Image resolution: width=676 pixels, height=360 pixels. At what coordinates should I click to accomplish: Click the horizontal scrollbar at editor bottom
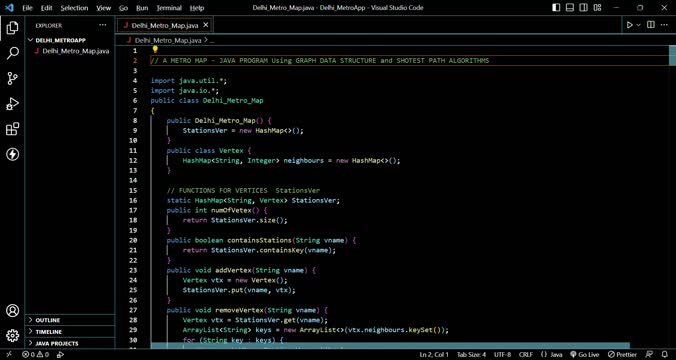[390, 345]
